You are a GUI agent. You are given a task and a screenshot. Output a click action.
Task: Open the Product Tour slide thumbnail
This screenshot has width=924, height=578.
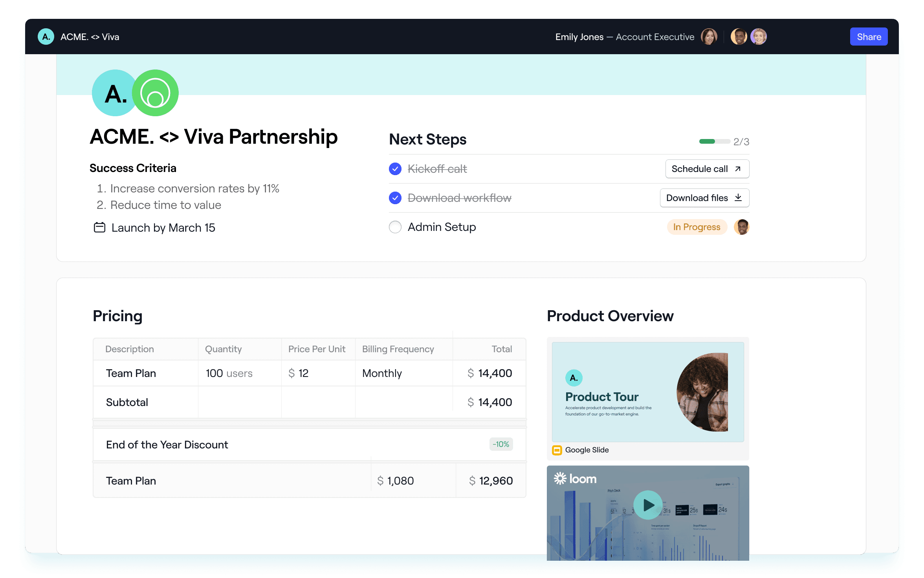point(647,392)
